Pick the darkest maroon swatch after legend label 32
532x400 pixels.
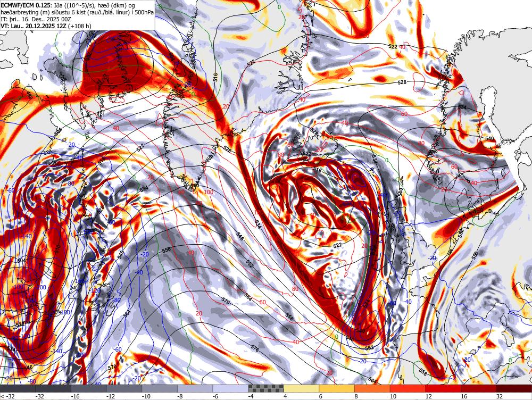pyautogui.click(x=514, y=388)
